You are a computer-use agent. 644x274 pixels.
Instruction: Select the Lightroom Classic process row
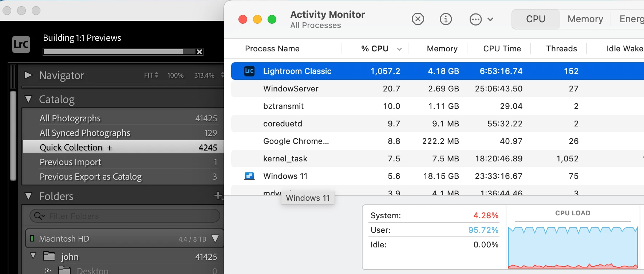(438, 71)
